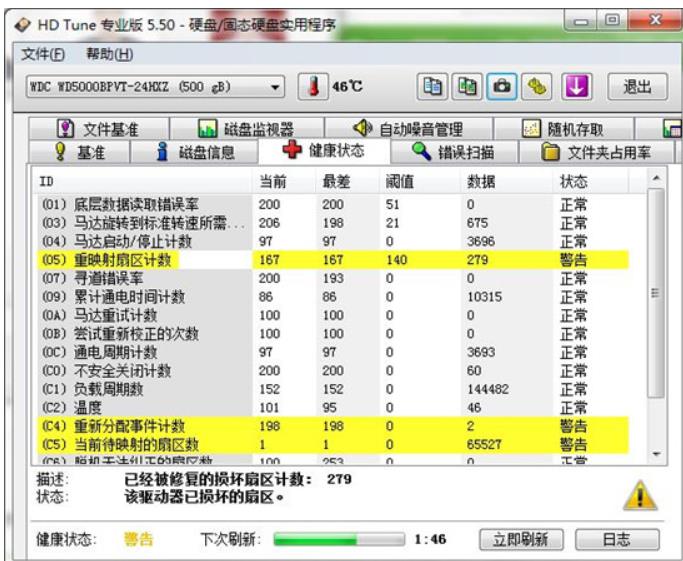Viewport: 683px width, 561px height.
Task: Select row (C4) 重新分配事件计数
Action: (x=333, y=426)
